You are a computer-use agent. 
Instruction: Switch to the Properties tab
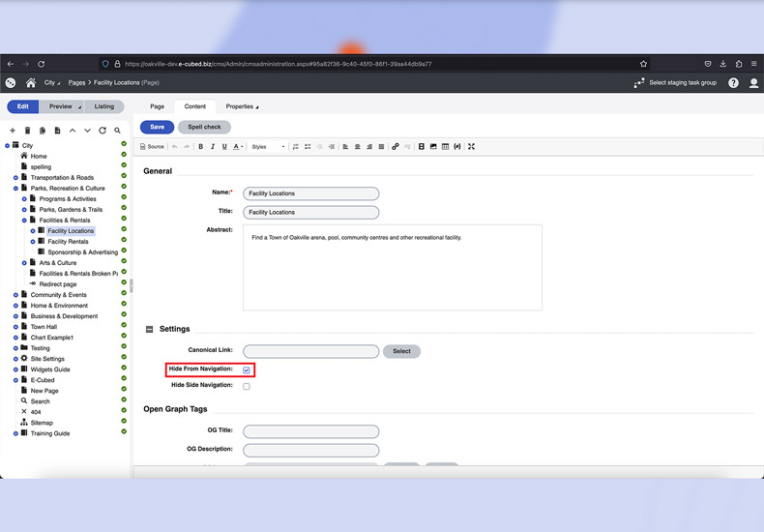pyautogui.click(x=241, y=106)
